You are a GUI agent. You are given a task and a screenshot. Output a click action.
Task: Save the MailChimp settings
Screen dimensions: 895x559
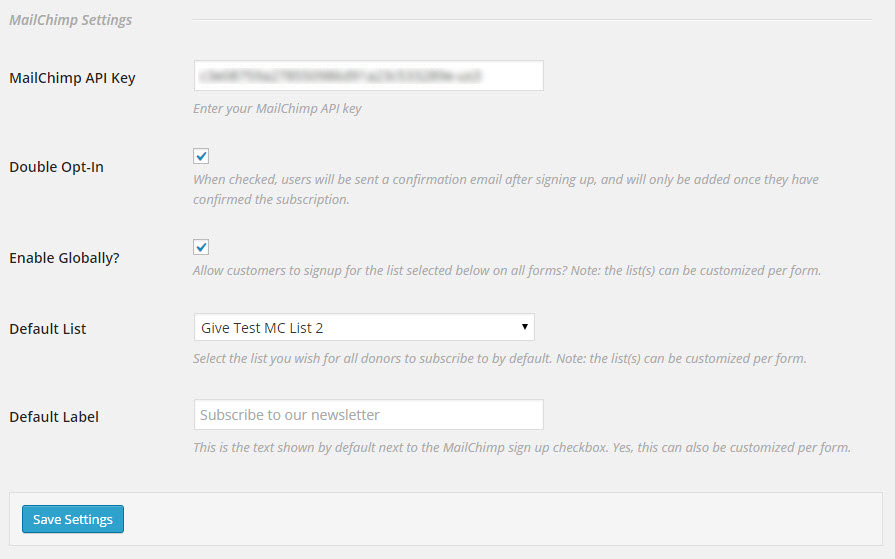pyautogui.click(x=73, y=519)
